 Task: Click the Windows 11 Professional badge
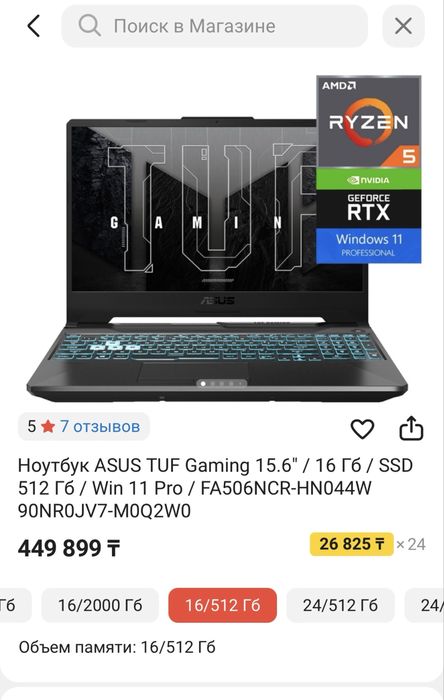pyautogui.click(x=369, y=246)
